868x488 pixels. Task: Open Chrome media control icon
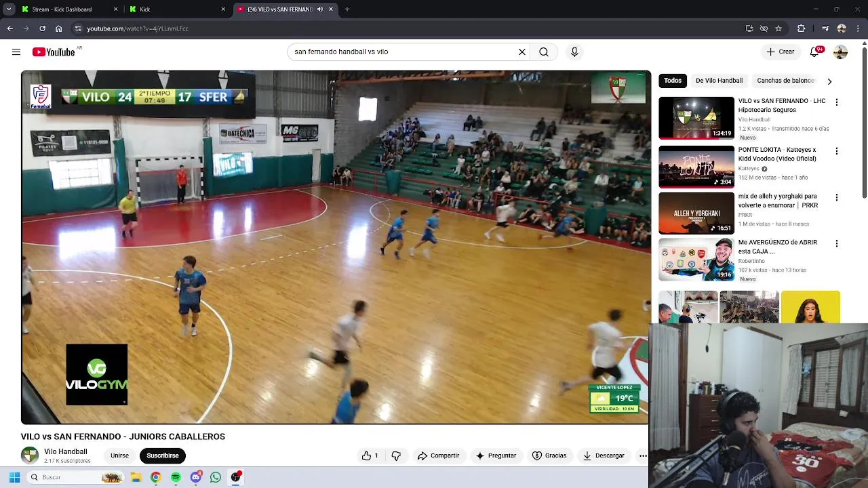point(825,28)
